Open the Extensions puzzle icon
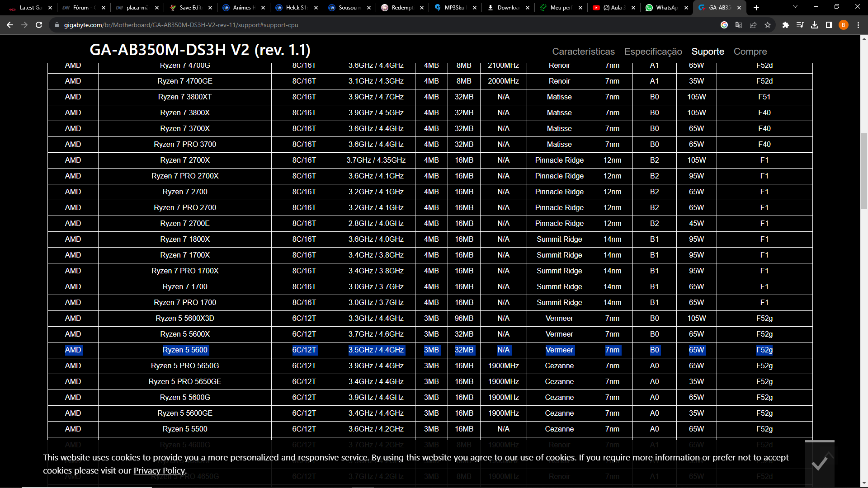 [x=786, y=25]
